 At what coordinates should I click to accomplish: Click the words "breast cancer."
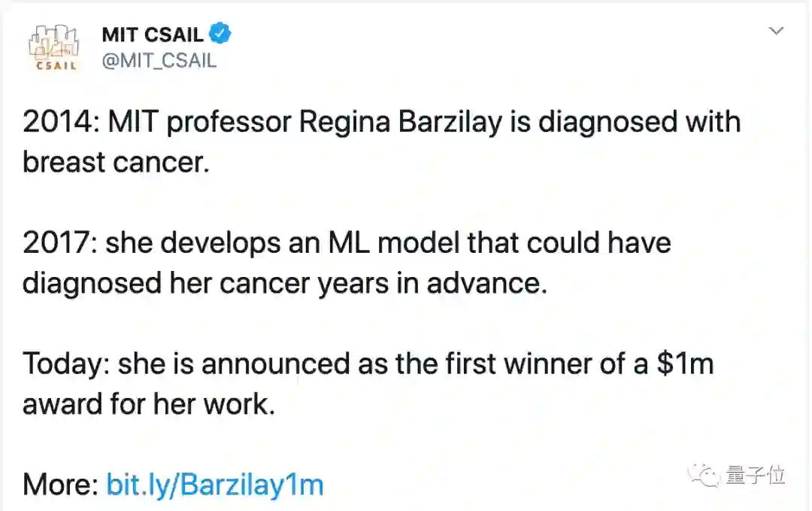point(115,162)
